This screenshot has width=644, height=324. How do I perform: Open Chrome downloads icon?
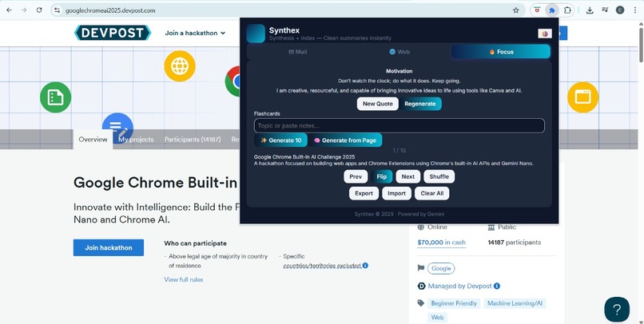pyautogui.click(x=590, y=10)
